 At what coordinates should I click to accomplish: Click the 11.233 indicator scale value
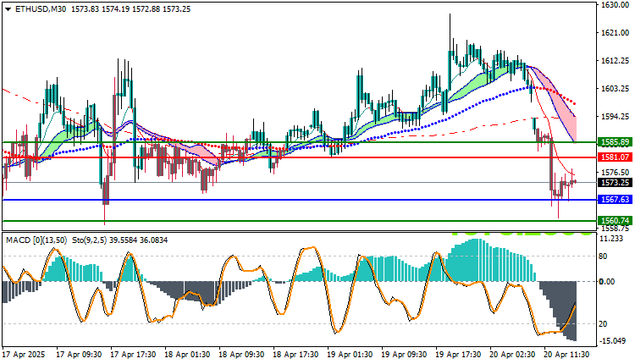tap(612, 239)
